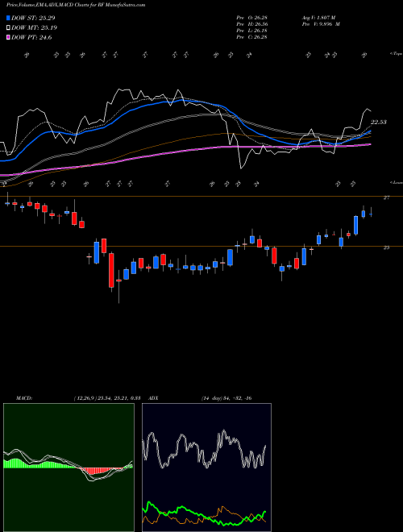Click the chart title mentioning MunafaSutra.com
The image size is (403, 532).
pos(76,5)
